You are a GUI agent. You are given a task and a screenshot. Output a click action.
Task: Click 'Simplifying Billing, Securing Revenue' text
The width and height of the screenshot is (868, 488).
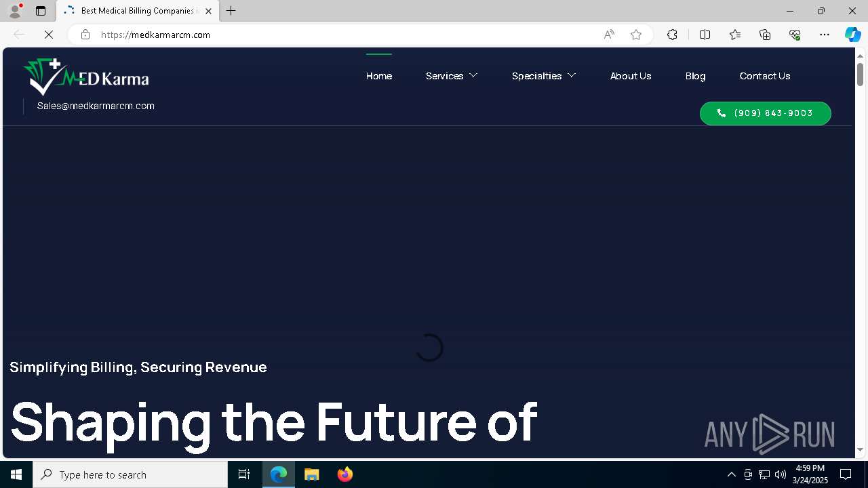click(138, 367)
